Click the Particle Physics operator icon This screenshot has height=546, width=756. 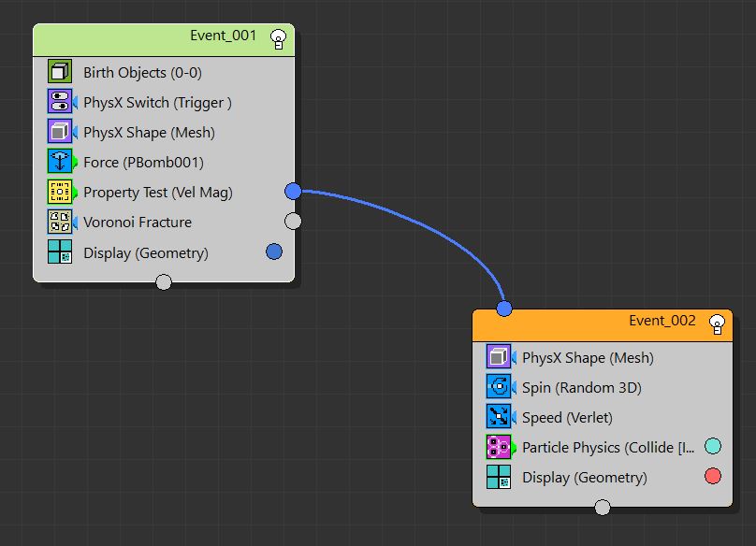click(499, 447)
